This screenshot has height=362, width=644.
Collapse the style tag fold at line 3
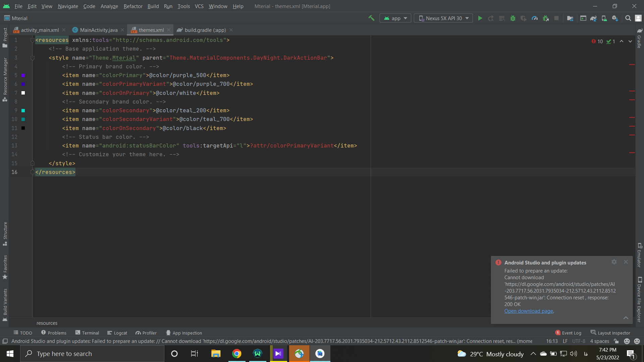33,58
